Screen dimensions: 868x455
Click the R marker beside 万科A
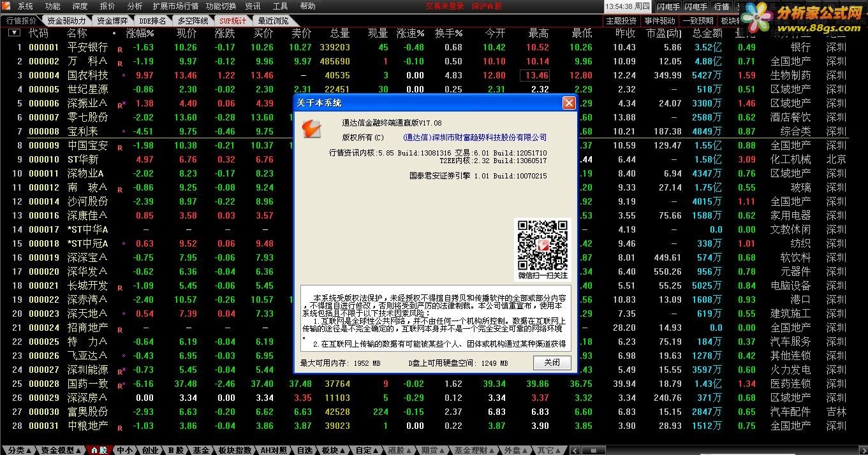coord(120,62)
